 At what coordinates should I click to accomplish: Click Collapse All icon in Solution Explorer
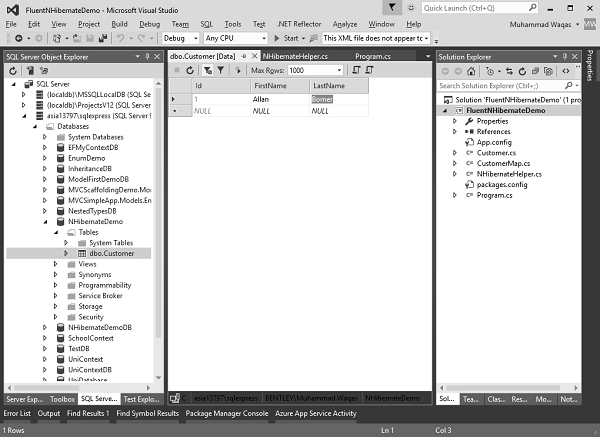tap(535, 71)
